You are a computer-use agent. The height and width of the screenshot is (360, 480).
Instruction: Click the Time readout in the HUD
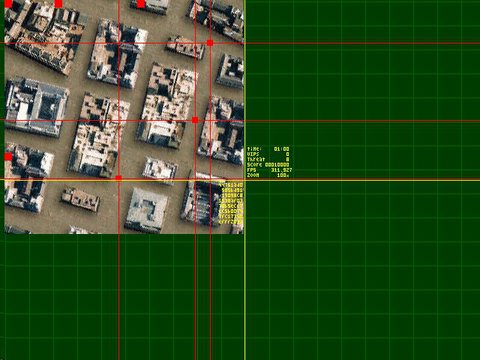coord(268,149)
